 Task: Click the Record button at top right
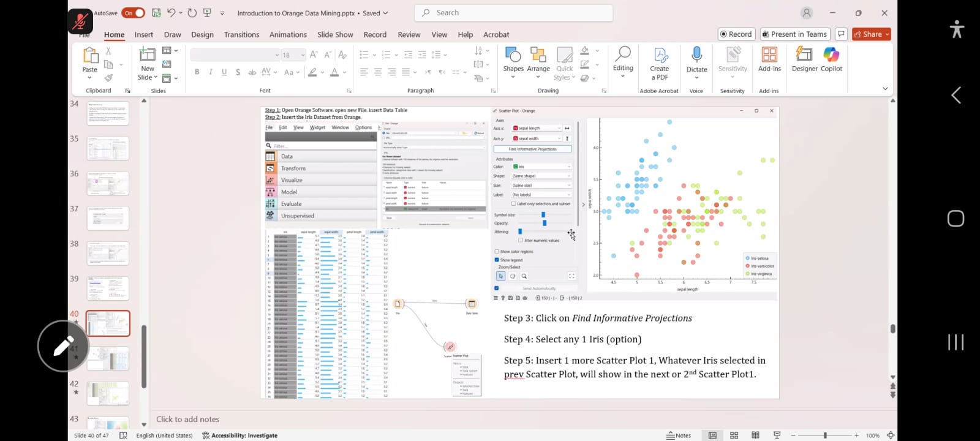[x=736, y=34]
